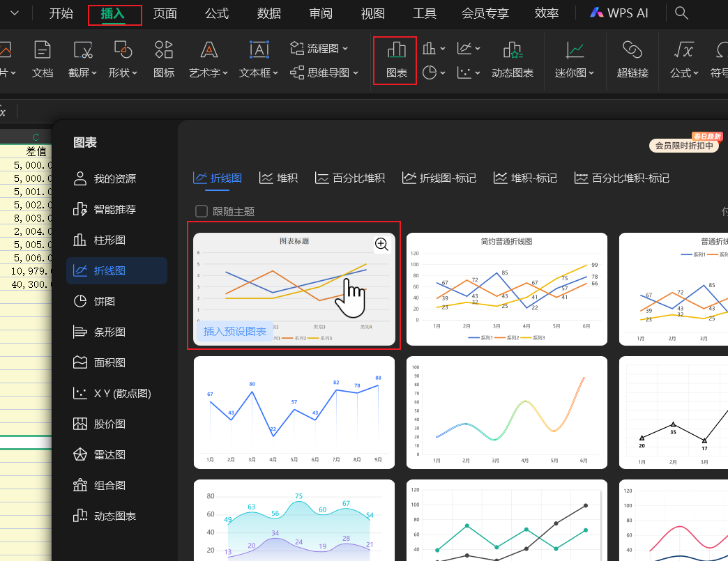
Task: Expand the 截屏 dropdown arrow
Action: coord(94,73)
